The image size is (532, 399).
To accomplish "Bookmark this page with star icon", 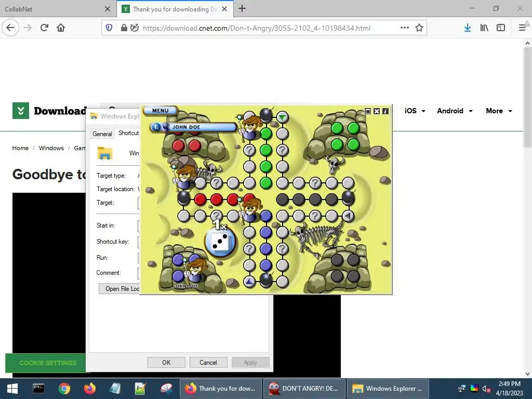I will pyautogui.click(x=419, y=28).
